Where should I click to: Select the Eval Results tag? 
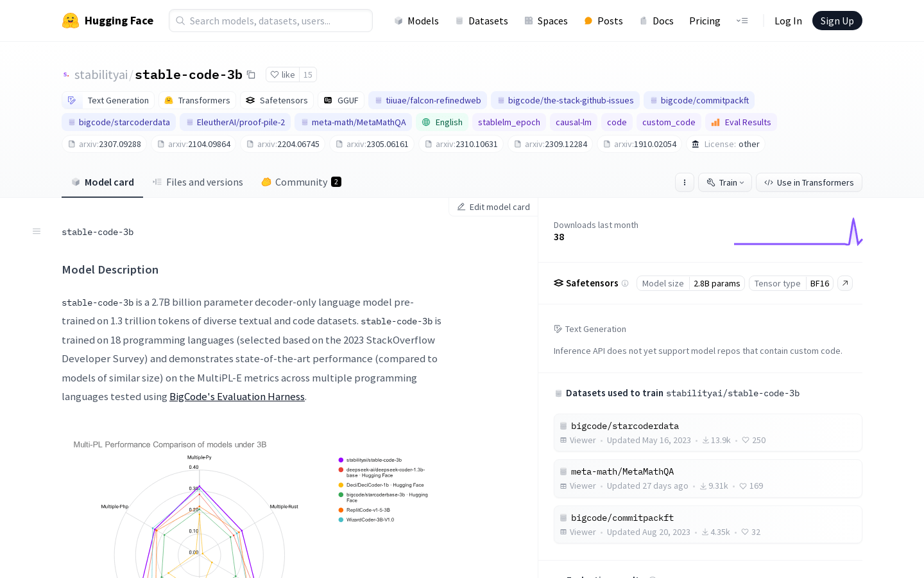741,122
